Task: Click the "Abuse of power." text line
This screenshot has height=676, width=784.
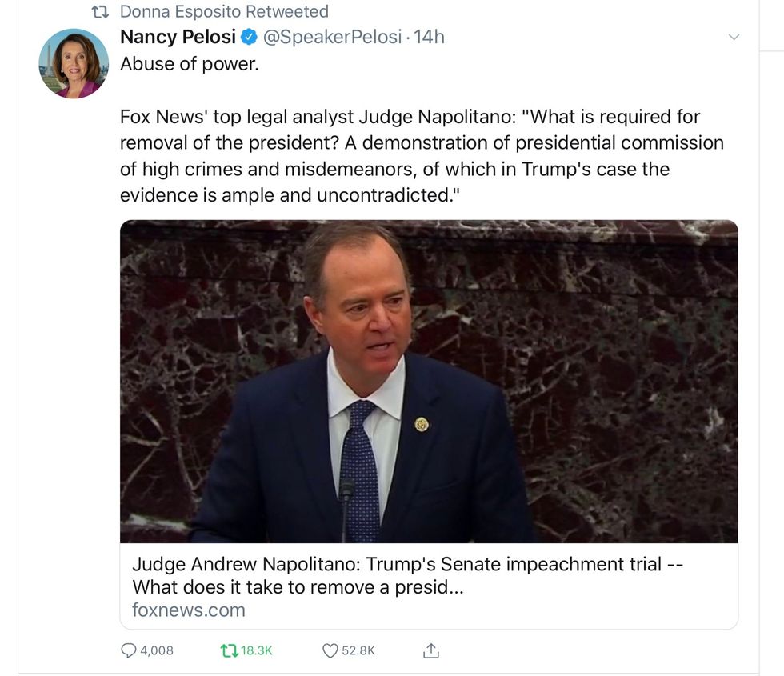Action: 190,65
